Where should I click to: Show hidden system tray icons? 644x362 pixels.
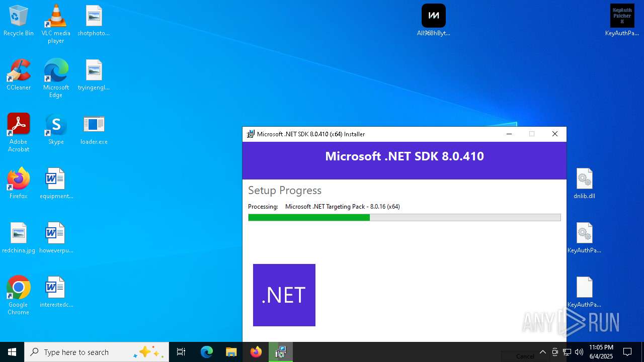click(x=542, y=352)
